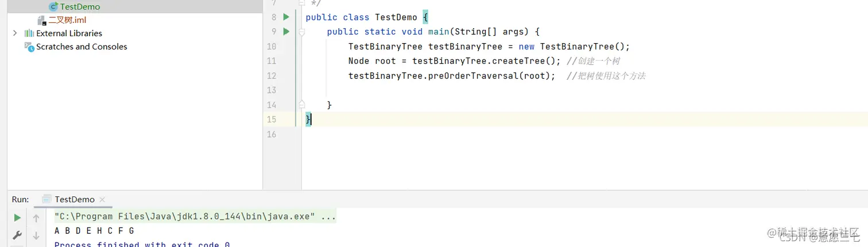Viewport: 868px width, 247px height.
Task: Click the TestDemo class icon in tree
Action: (x=53, y=7)
